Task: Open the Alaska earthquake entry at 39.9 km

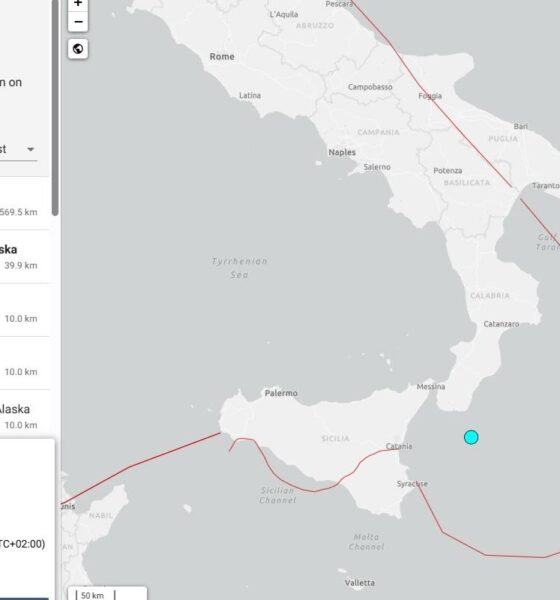Action: coord(24,257)
